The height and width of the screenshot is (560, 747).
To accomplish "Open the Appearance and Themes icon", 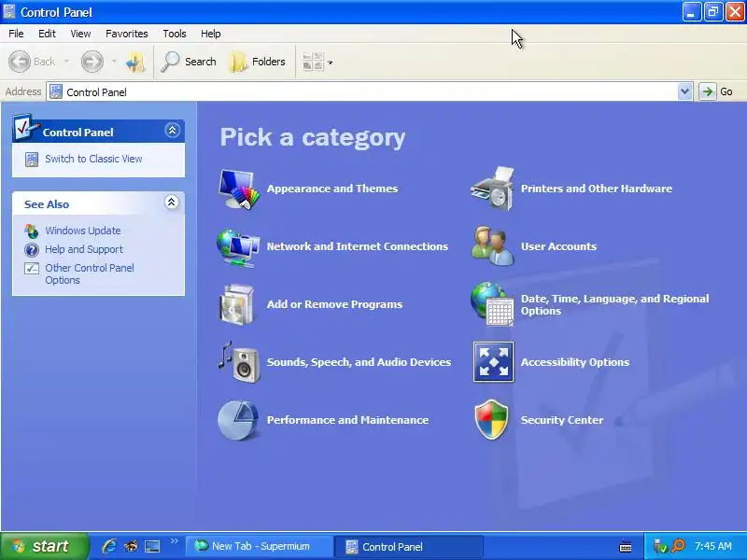I will [239, 189].
